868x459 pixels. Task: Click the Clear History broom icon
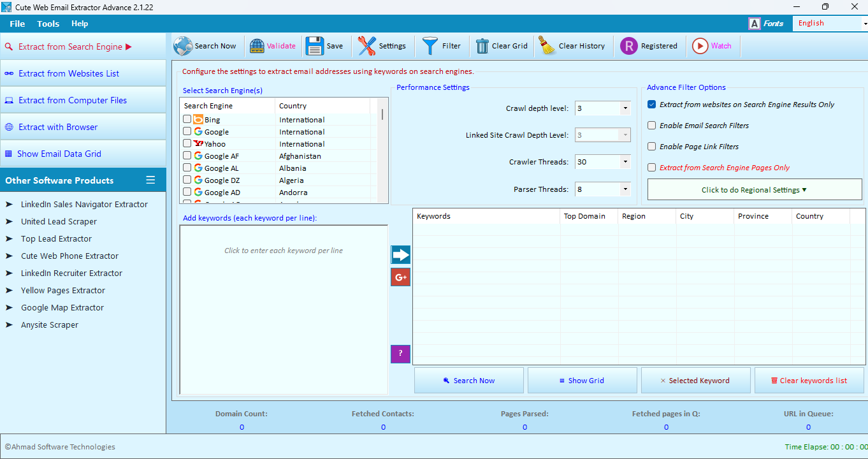pos(547,46)
